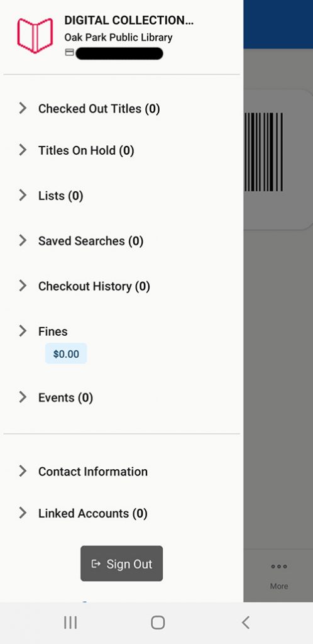Tap the $0.00 fines badge
Screen dimensions: 313x644
pyautogui.click(x=66, y=353)
